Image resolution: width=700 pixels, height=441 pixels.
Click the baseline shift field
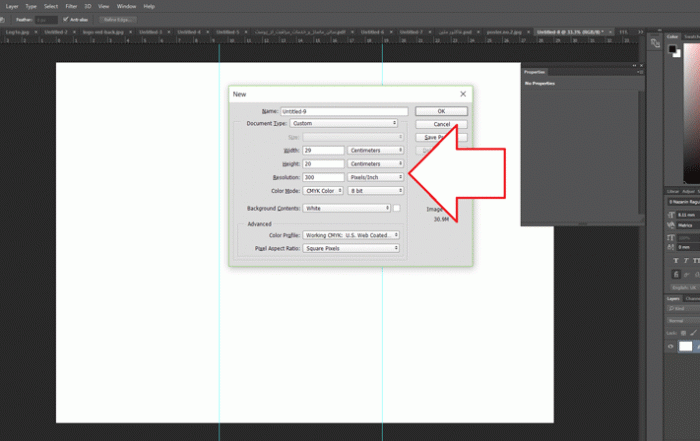click(x=688, y=247)
